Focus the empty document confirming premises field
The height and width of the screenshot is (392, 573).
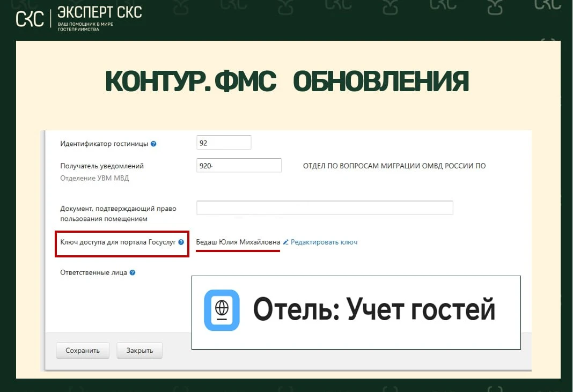click(x=325, y=208)
